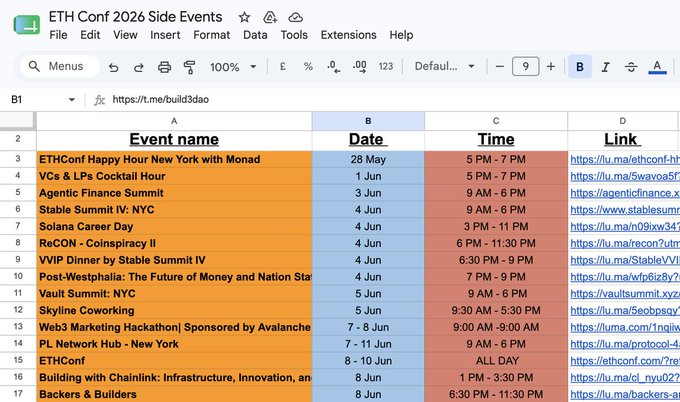Star the ETH Conf 2026 Side Events document
This screenshot has width=680, height=402.
click(x=245, y=17)
